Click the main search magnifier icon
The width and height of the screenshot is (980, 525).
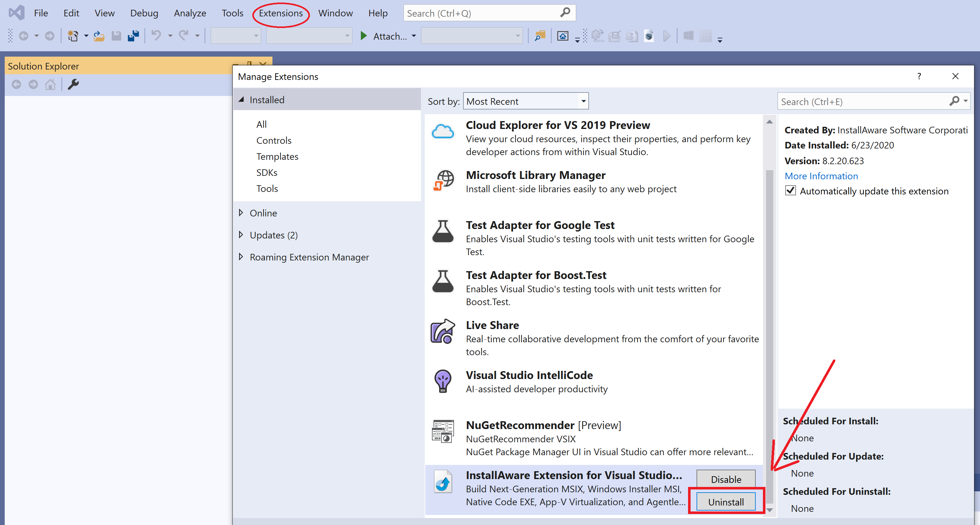pyautogui.click(x=565, y=13)
